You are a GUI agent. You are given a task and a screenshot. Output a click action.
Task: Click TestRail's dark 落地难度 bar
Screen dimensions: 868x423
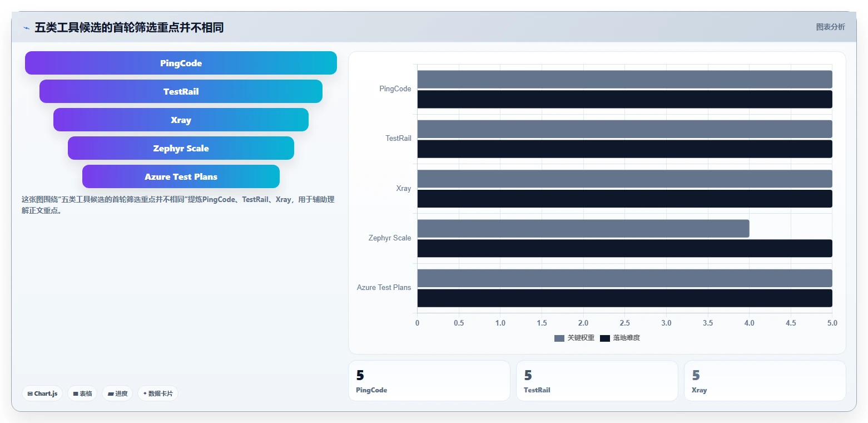pos(624,149)
